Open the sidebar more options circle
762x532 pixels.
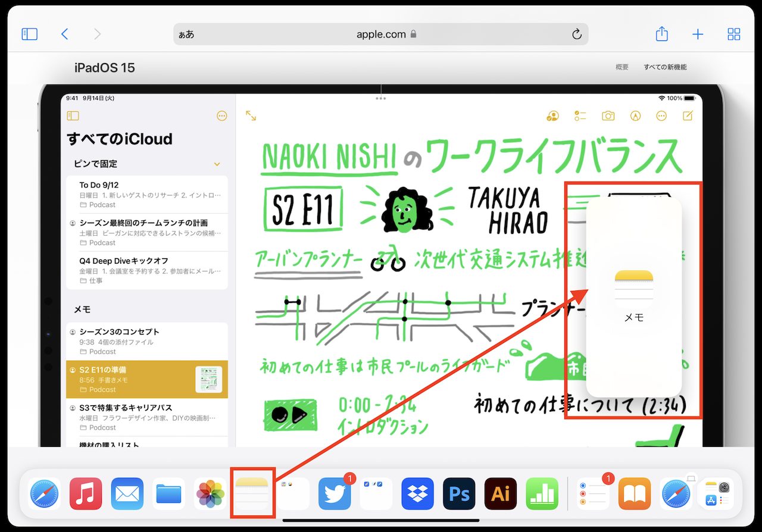(x=222, y=115)
